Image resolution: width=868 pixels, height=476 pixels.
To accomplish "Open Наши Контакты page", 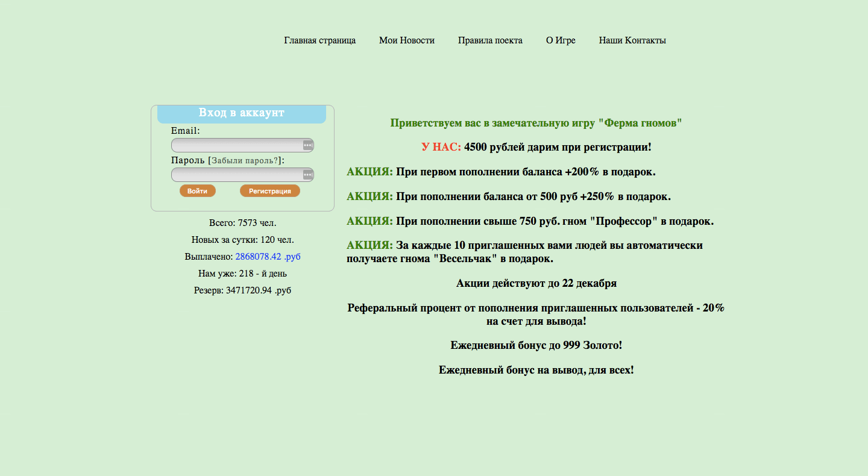I will [x=632, y=40].
